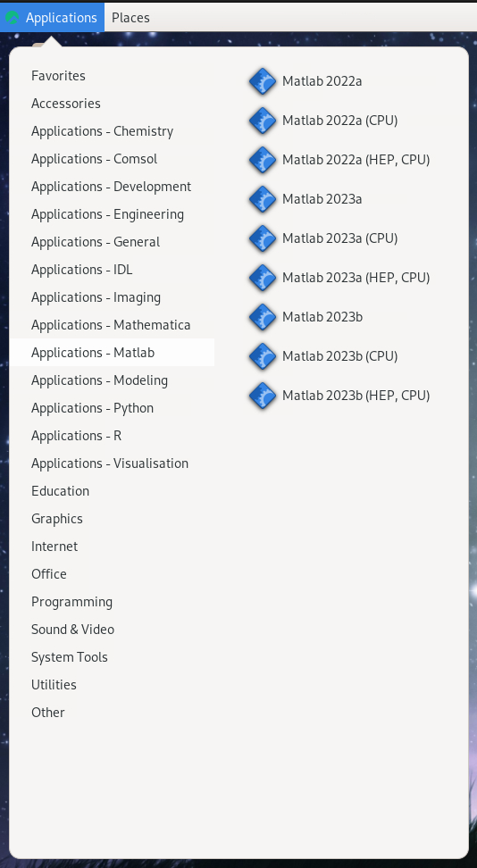The width and height of the screenshot is (477, 868).
Task: Start Matlab 2022a (HEP, CPU) icon
Action: point(263,160)
